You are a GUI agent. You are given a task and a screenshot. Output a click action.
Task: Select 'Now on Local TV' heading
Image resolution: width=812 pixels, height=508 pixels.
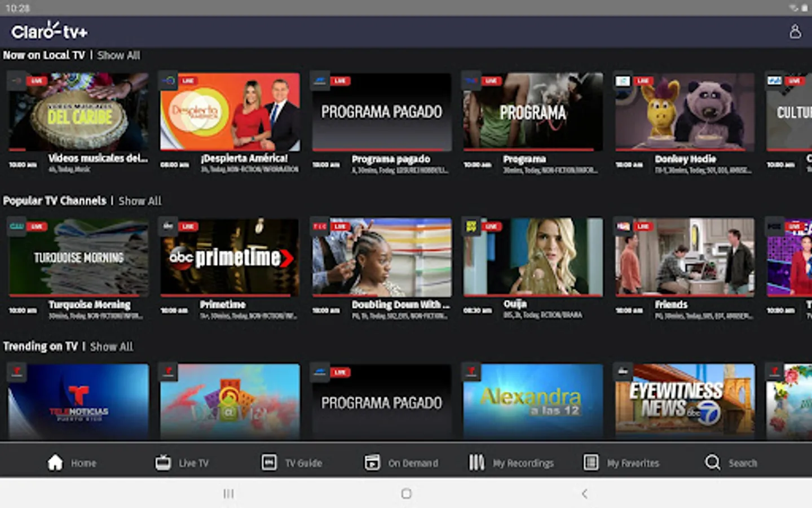click(x=44, y=55)
